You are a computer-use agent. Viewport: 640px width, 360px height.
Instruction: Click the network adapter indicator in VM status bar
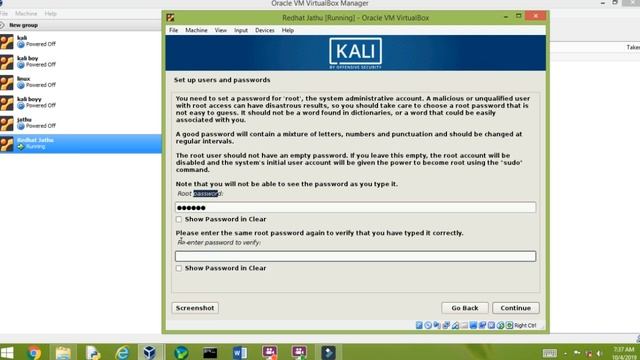pyautogui.click(x=446, y=325)
